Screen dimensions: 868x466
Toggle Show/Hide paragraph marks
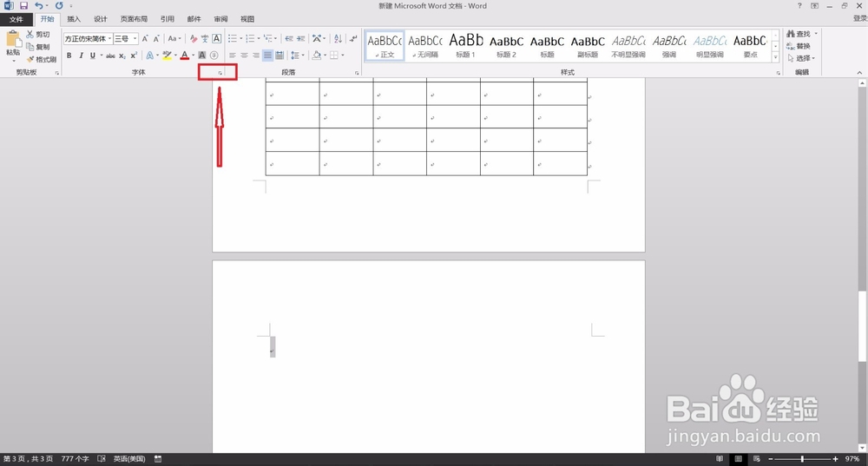coord(353,39)
